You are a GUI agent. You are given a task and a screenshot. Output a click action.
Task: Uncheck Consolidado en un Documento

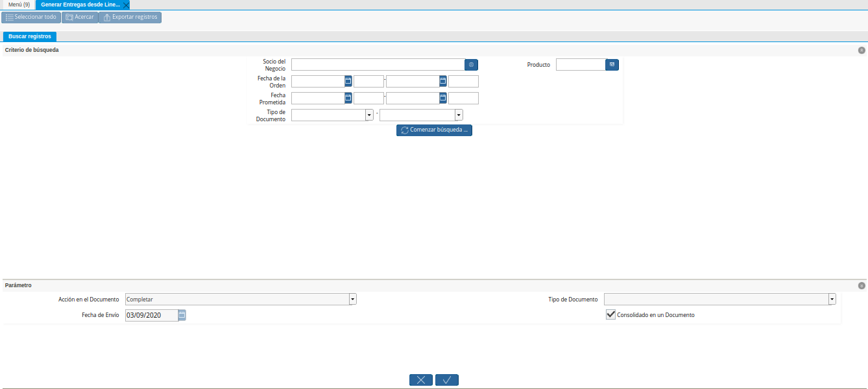click(x=610, y=314)
